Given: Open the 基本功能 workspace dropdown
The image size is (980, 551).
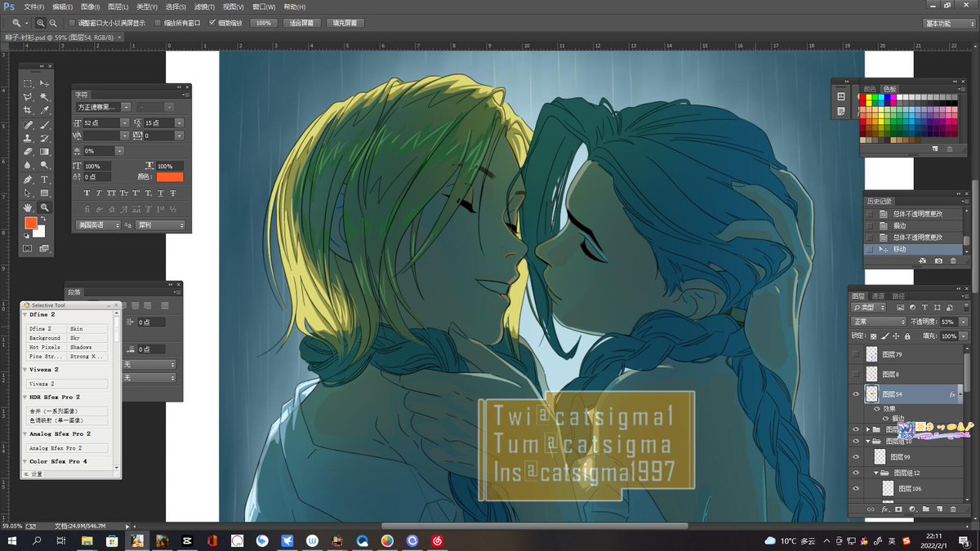Looking at the screenshot, I should coord(950,24).
